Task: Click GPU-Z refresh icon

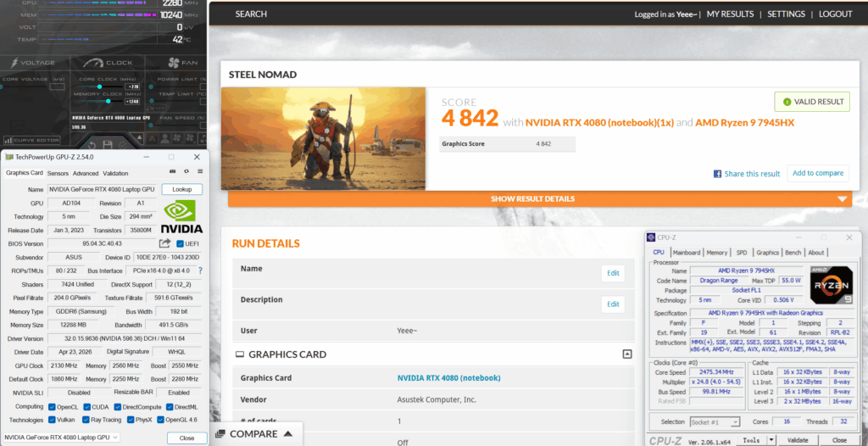Action: 186,172
